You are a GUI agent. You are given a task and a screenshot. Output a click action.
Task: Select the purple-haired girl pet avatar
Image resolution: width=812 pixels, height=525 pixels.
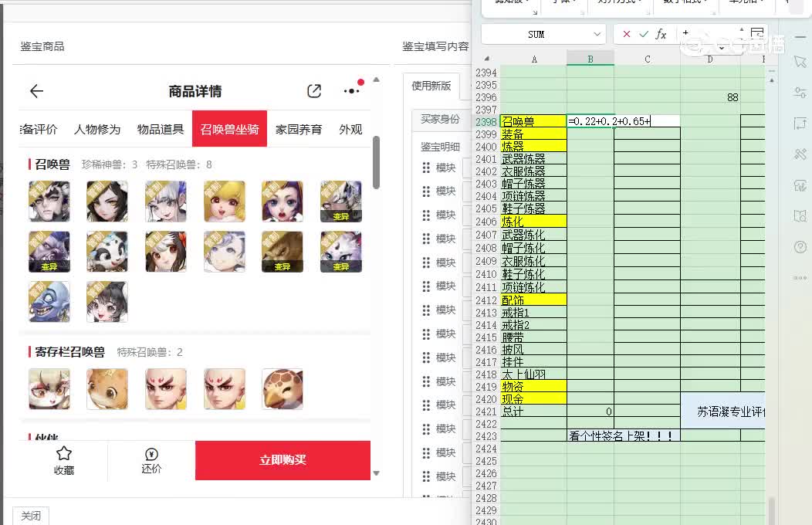[283, 202]
